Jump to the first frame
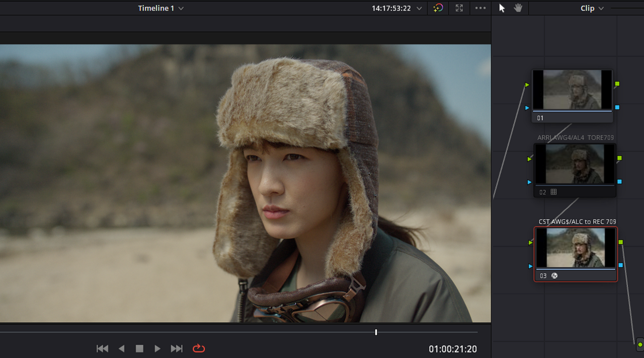Screen dimensions: 644x358 (x=102, y=348)
